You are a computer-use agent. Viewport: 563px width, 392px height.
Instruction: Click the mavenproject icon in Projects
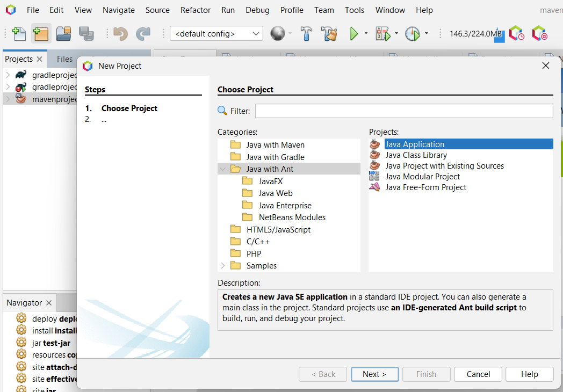pos(21,99)
